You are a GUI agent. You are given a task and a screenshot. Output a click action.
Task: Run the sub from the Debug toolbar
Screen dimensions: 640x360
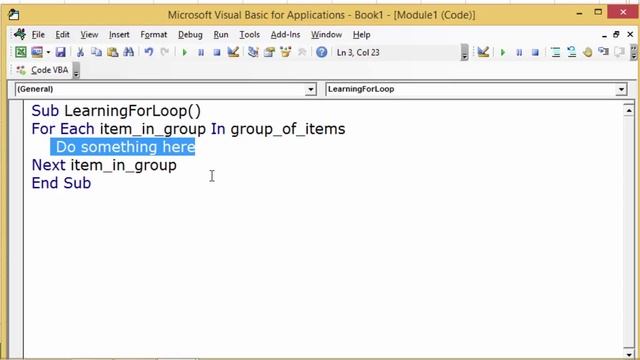tap(503, 52)
